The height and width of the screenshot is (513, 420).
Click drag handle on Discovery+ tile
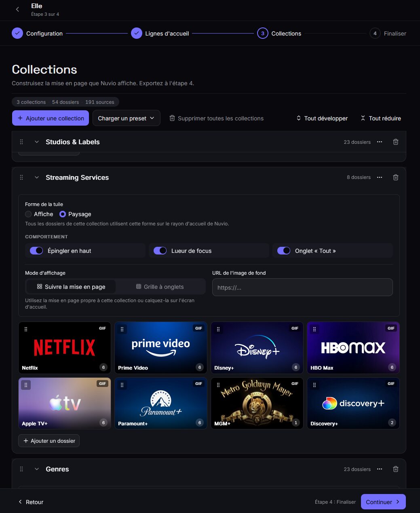click(x=314, y=385)
